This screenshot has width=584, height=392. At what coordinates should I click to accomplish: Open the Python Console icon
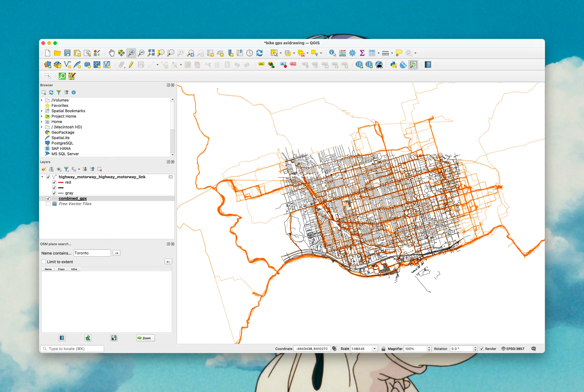[394, 65]
